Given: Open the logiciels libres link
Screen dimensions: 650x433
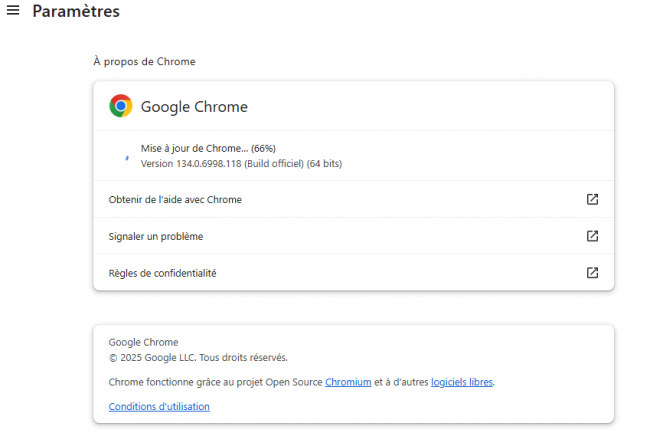Looking at the screenshot, I should pos(462,382).
